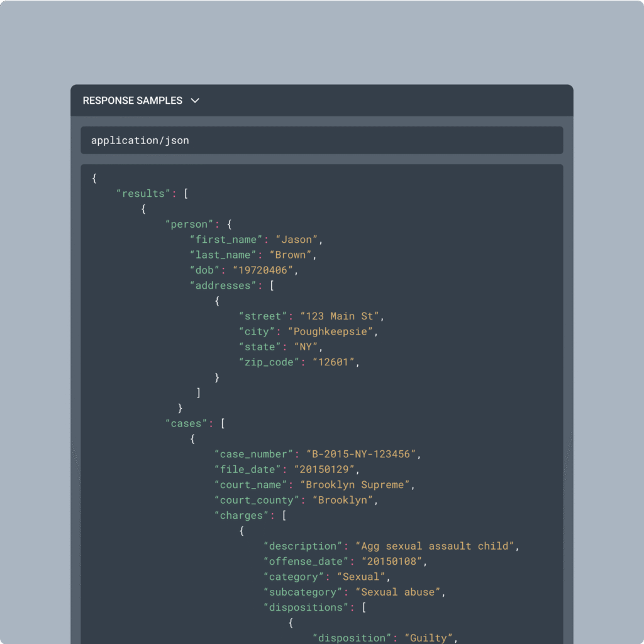Click the value "20150108"
The width and height of the screenshot is (644, 644).
click(392, 562)
